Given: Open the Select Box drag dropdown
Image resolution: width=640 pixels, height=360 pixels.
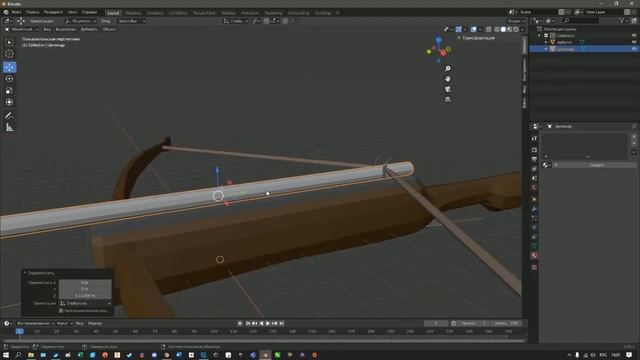Looking at the screenshot, I should tap(131, 21).
